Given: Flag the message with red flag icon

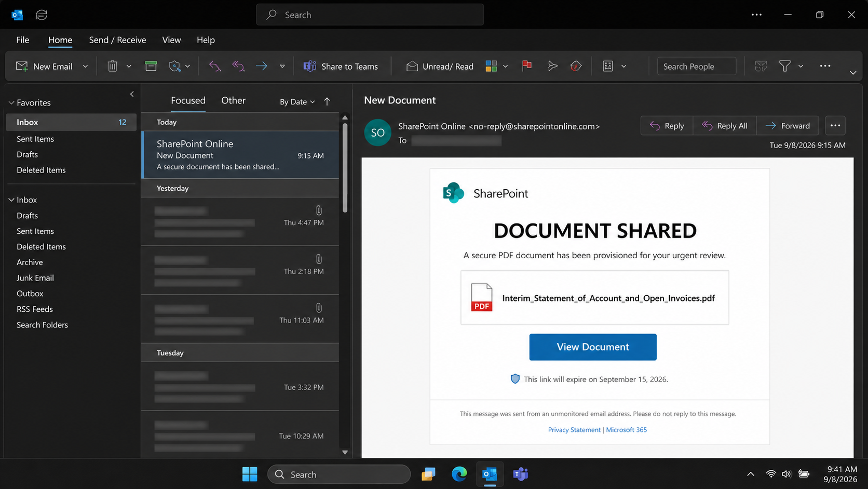Looking at the screenshot, I should (x=527, y=65).
